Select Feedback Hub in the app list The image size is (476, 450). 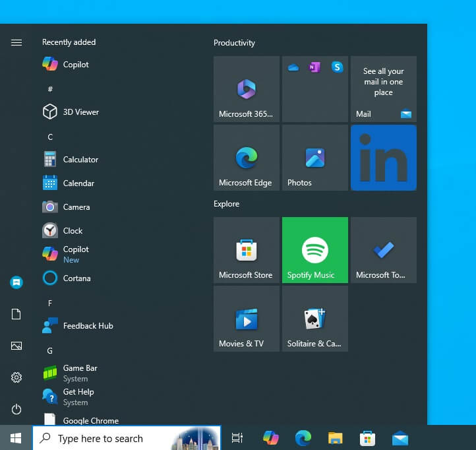coord(87,326)
